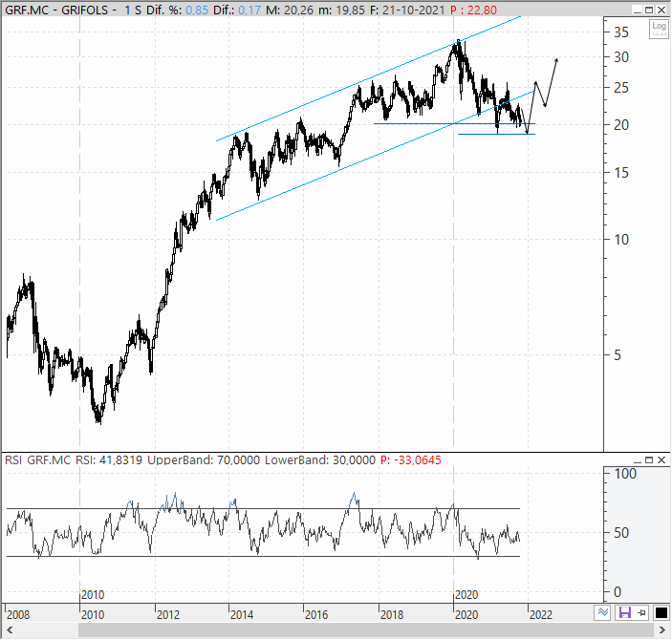
Task: Click the 2016 label on time axis
Action: coord(316,615)
